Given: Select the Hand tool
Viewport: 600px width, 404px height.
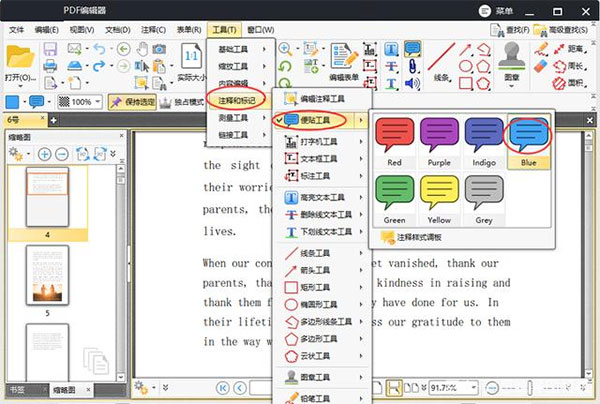Looking at the screenshot, I should click(142, 49).
